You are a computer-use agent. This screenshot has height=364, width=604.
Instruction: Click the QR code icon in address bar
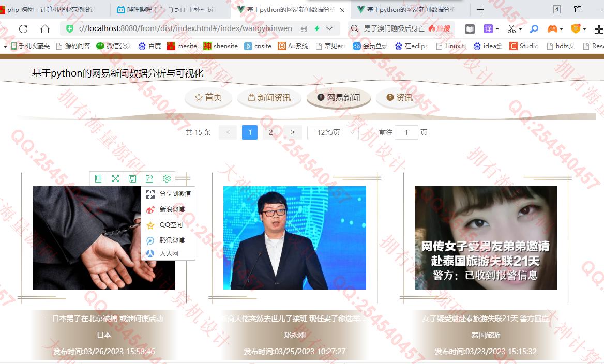point(304,28)
